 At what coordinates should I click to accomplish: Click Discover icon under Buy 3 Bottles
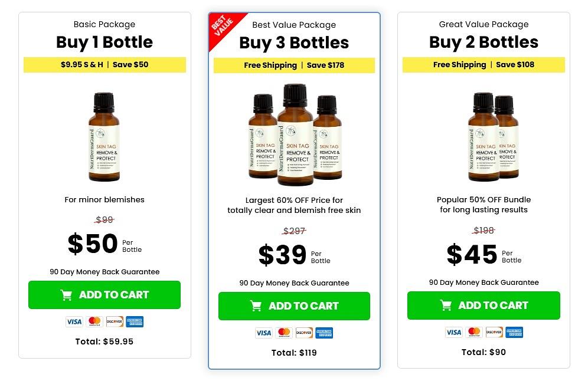(304, 333)
